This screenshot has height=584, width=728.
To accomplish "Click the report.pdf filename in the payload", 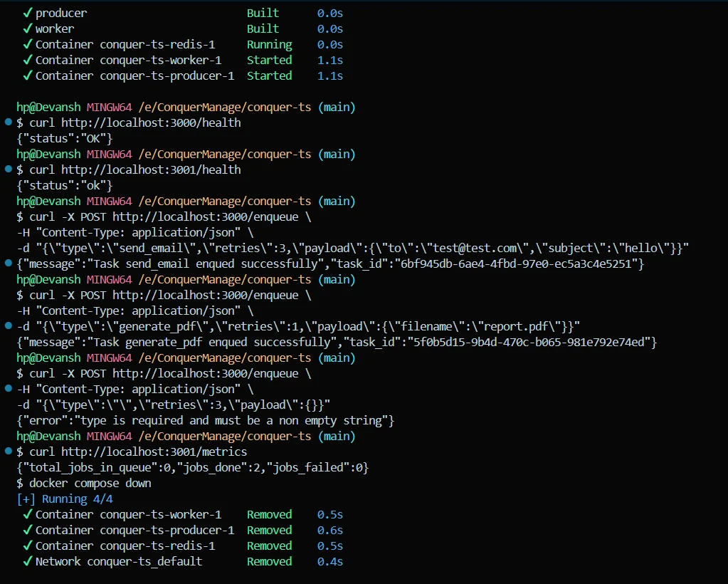I will click(516, 327).
